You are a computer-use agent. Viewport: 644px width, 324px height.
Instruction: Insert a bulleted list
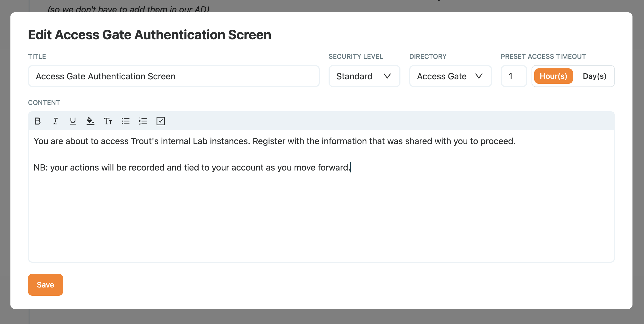[x=125, y=121]
